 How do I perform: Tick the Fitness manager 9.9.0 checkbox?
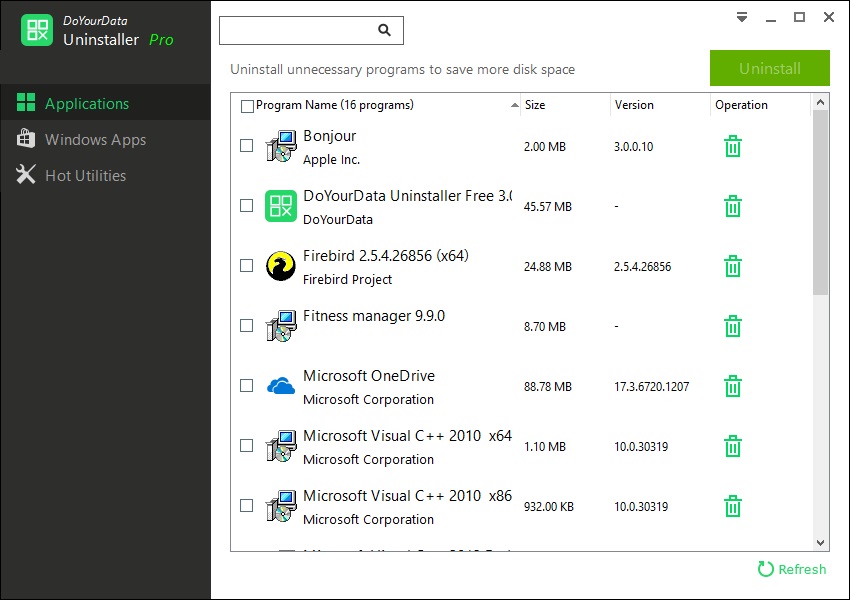(x=247, y=325)
